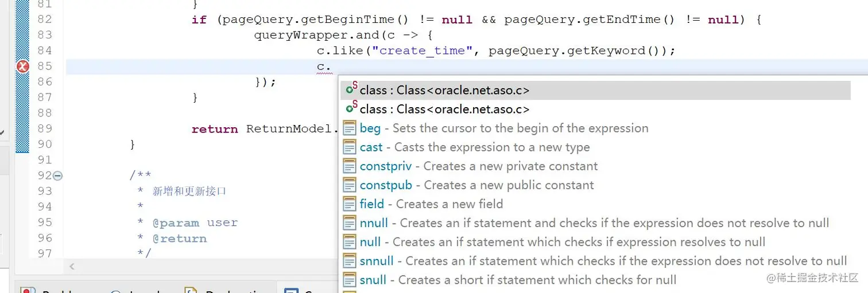Click line number 89 in the gutter
Viewport: 868px width, 293px height.
pos(45,128)
